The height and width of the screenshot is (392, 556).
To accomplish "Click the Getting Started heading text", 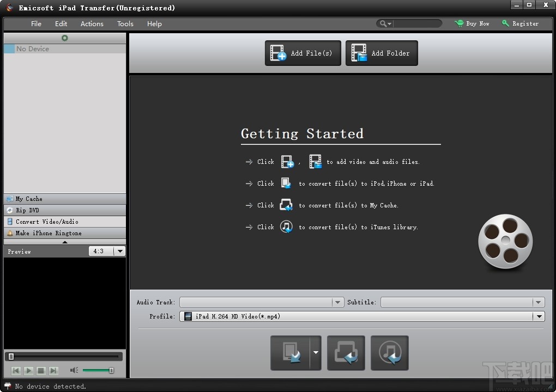I will [302, 133].
